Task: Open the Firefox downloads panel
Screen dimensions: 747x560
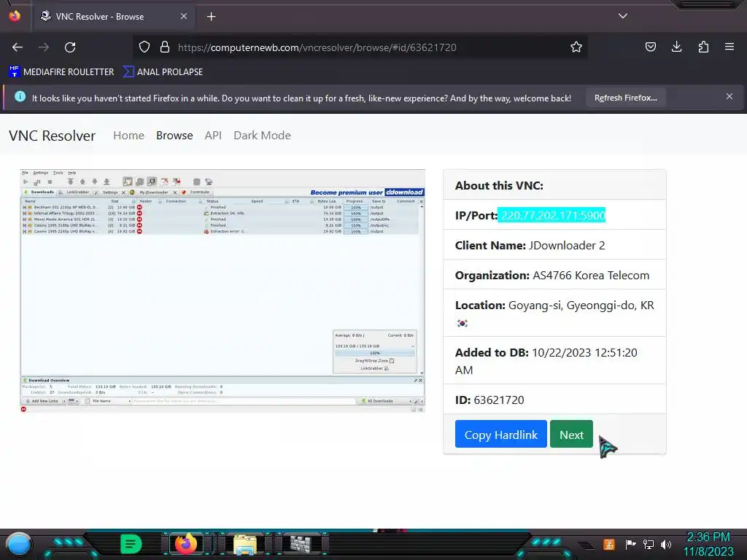Action: [x=676, y=47]
